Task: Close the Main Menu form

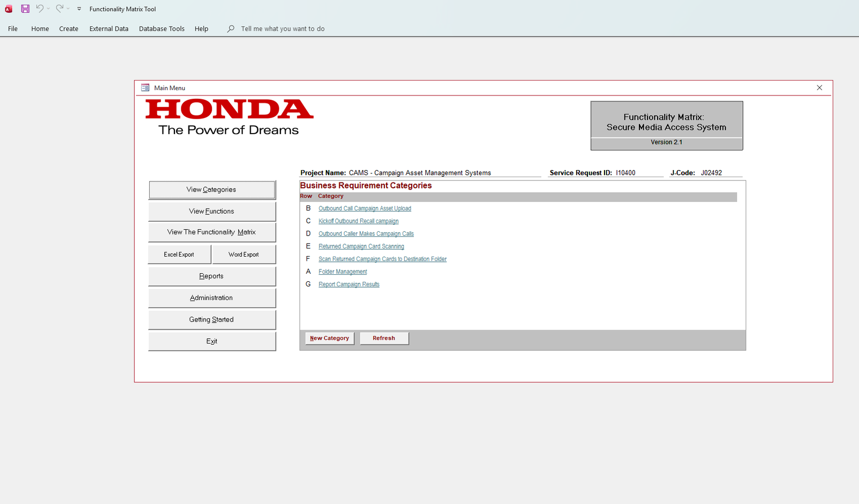Action: [819, 87]
